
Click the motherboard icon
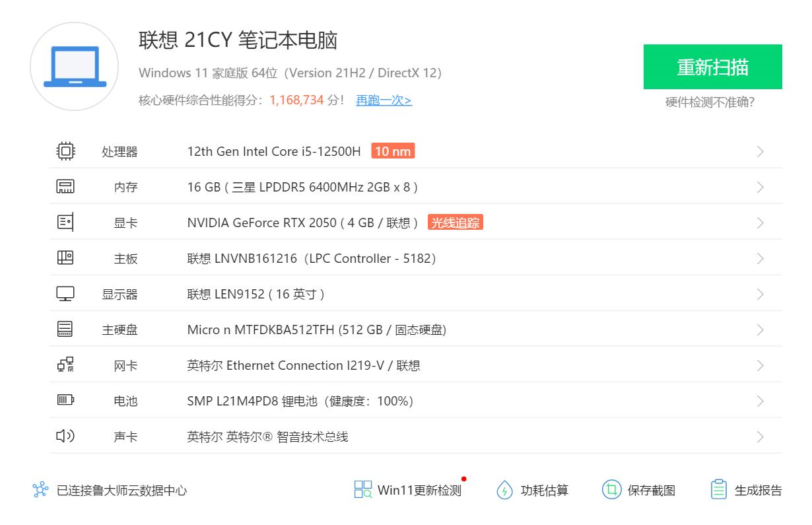click(x=65, y=258)
